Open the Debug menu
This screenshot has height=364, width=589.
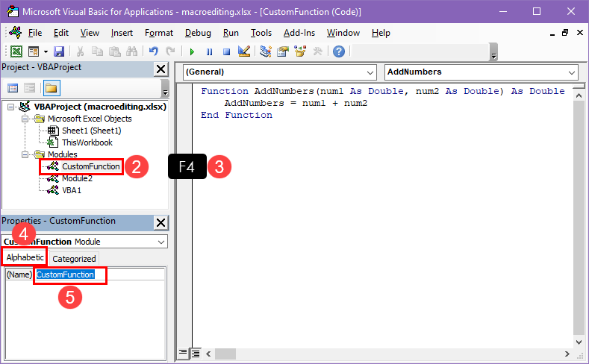[198, 33]
